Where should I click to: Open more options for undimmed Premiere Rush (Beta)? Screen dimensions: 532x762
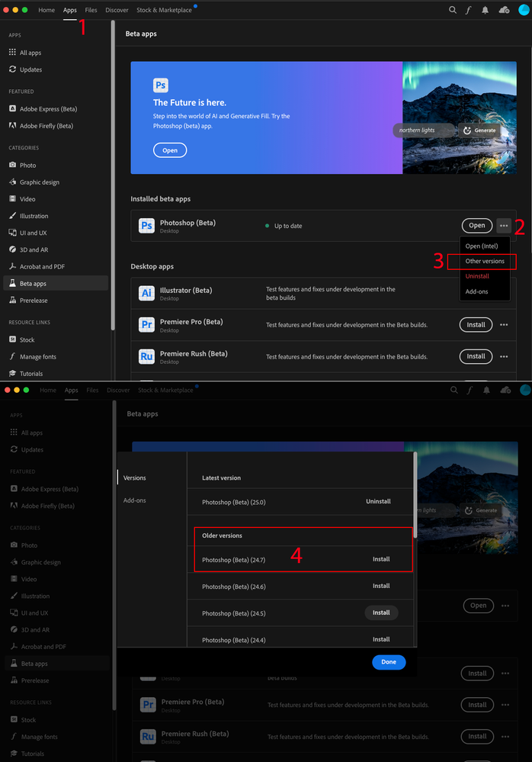tap(504, 356)
